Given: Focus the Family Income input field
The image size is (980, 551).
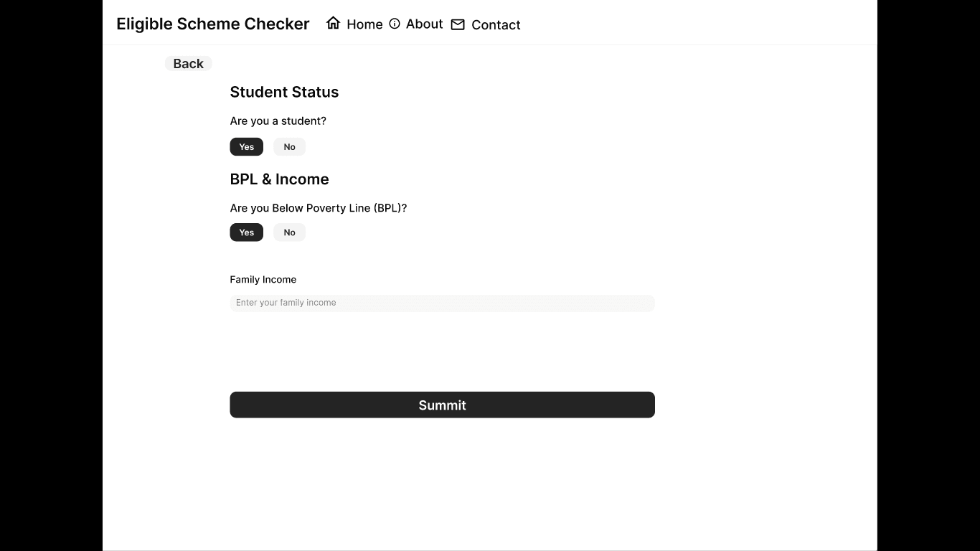Looking at the screenshot, I should (x=442, y=303).
